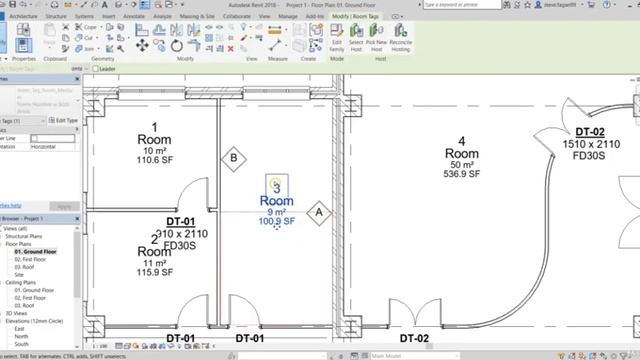
Task: Click the Select Host tool
Action: [356, 38]
